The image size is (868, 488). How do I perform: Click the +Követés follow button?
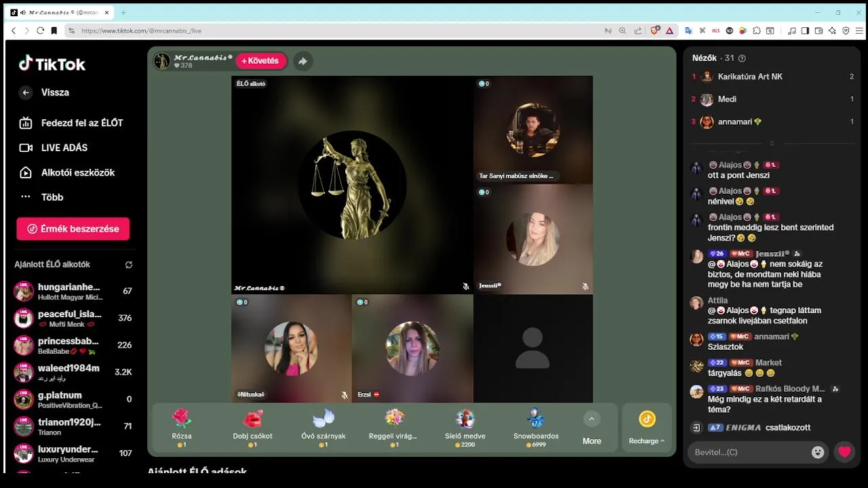[x=260, y=61]
